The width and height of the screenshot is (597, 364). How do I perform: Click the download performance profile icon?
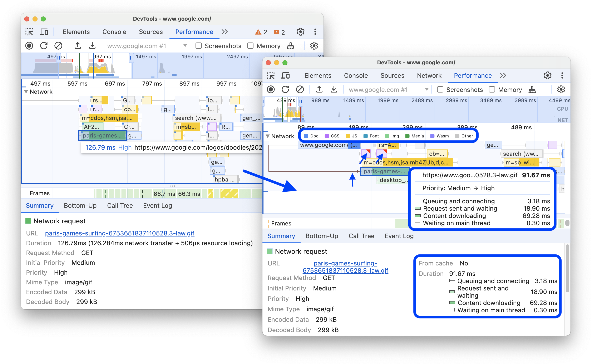93,46
